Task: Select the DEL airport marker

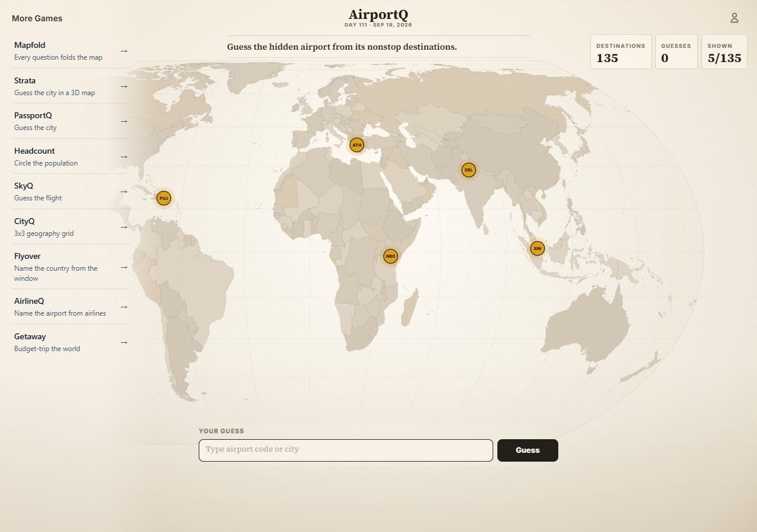Action: [x=468, y=170]
